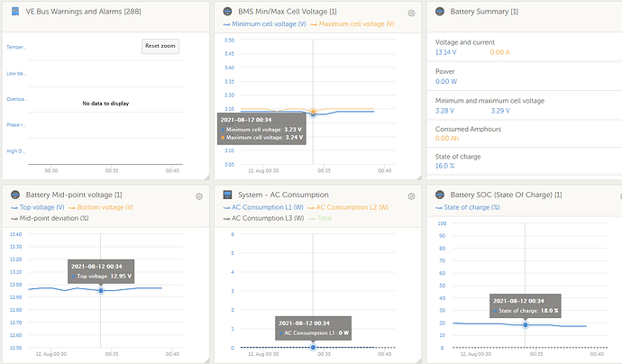Viewport: 622px width, 364px height.
Task: Open settings gear for BMS Min/Max Cell Voltage
Action: [x=411, y=13]
